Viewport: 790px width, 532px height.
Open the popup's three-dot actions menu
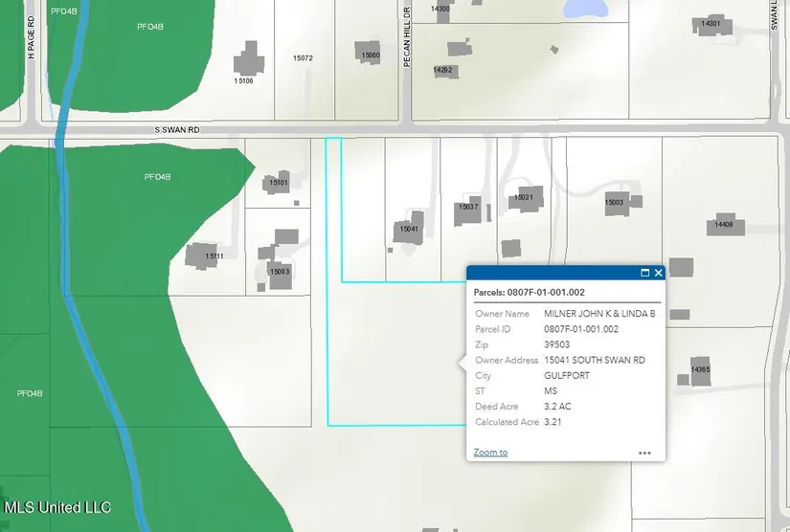click(644, 454)
